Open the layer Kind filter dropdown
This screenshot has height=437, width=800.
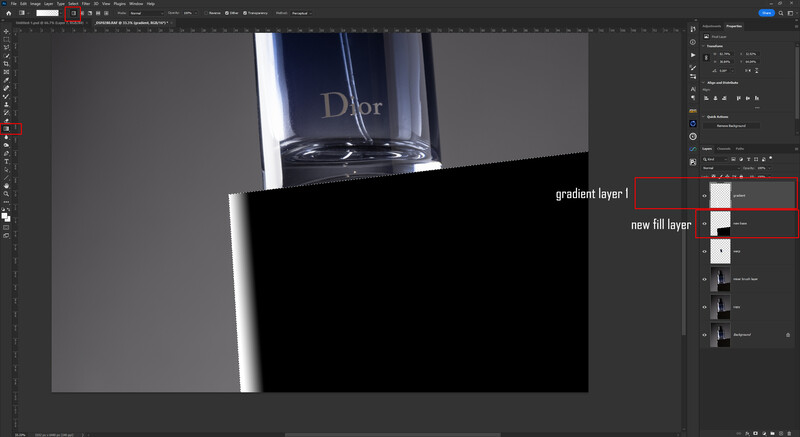tap(715, 159)
